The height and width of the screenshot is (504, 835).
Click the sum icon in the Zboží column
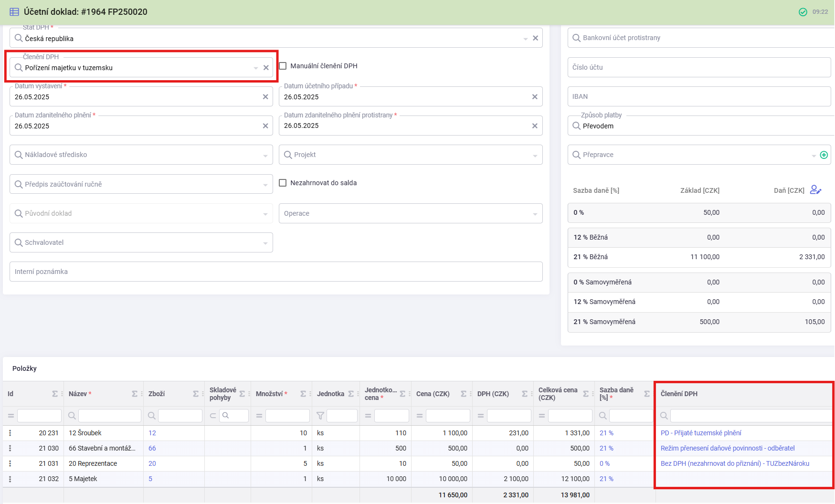tap(196, 394)
